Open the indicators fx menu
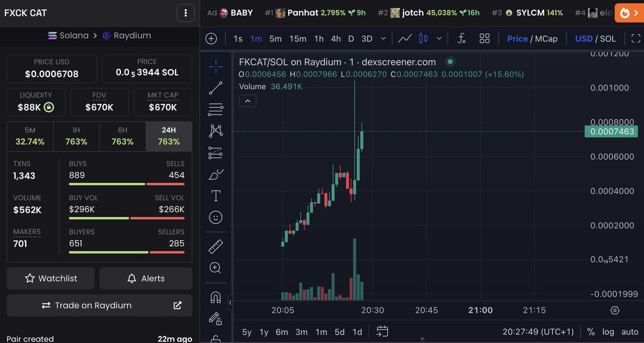Viewport: 644px width, 343px height. click(462, 39)
